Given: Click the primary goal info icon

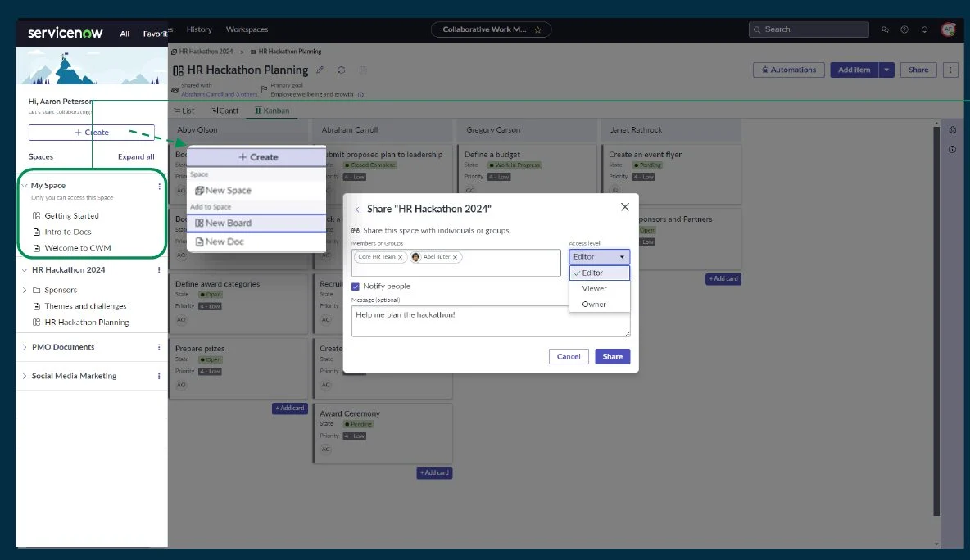Looking at the screenshot, I should 360,95.
